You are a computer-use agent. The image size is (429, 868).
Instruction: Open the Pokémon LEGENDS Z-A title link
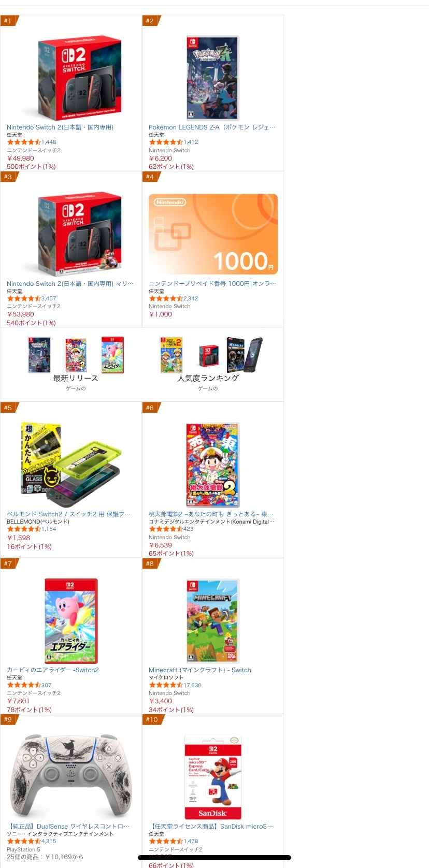click(212, 127)
